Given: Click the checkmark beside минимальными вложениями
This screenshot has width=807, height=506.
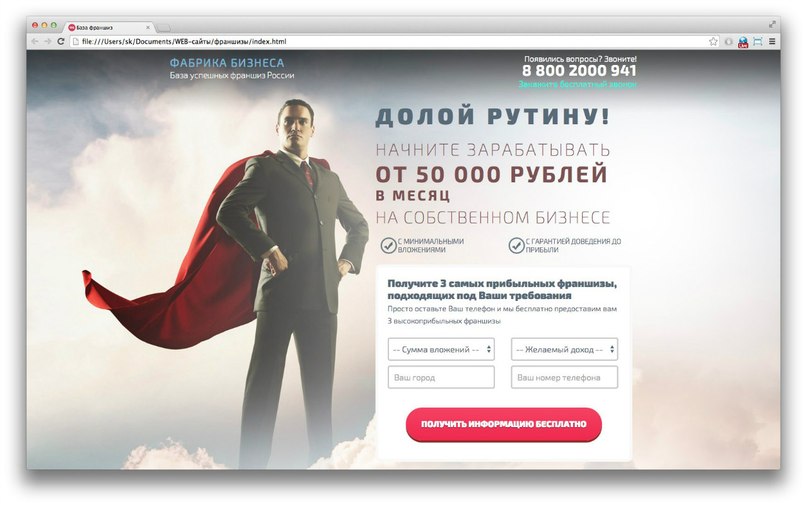Looking at the screenshot, I should point(389,246).
